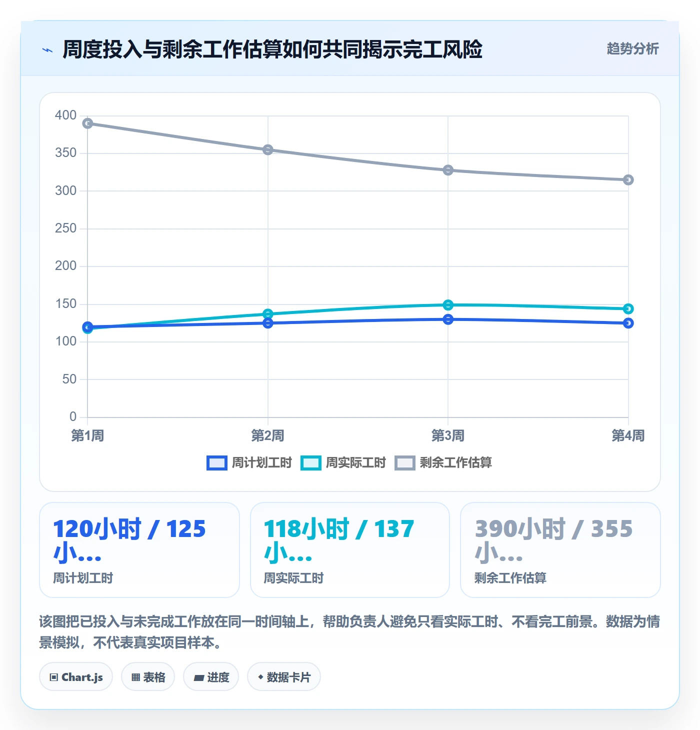Click the 剩余工作估算 data point at 第1周
This screenshot has height=730, width=700.
click(x=87, y=123)
